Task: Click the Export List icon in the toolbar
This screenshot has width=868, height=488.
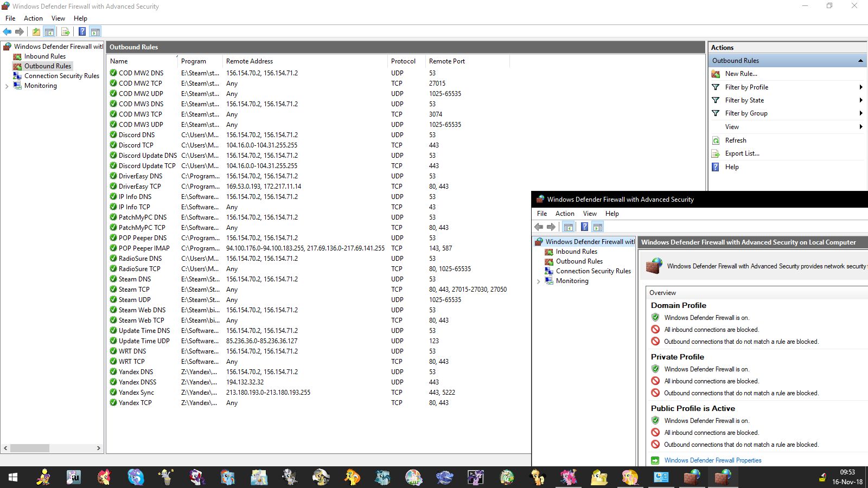Action: 66,31
